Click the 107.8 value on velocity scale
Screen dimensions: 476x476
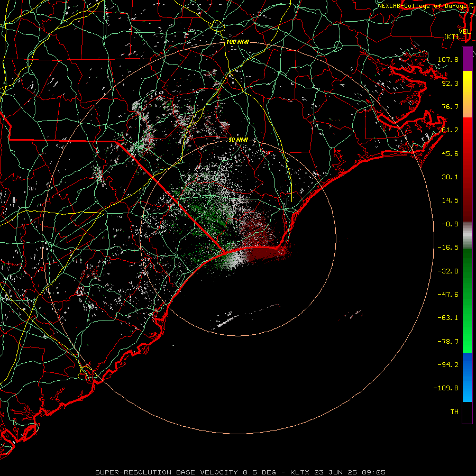448,59
